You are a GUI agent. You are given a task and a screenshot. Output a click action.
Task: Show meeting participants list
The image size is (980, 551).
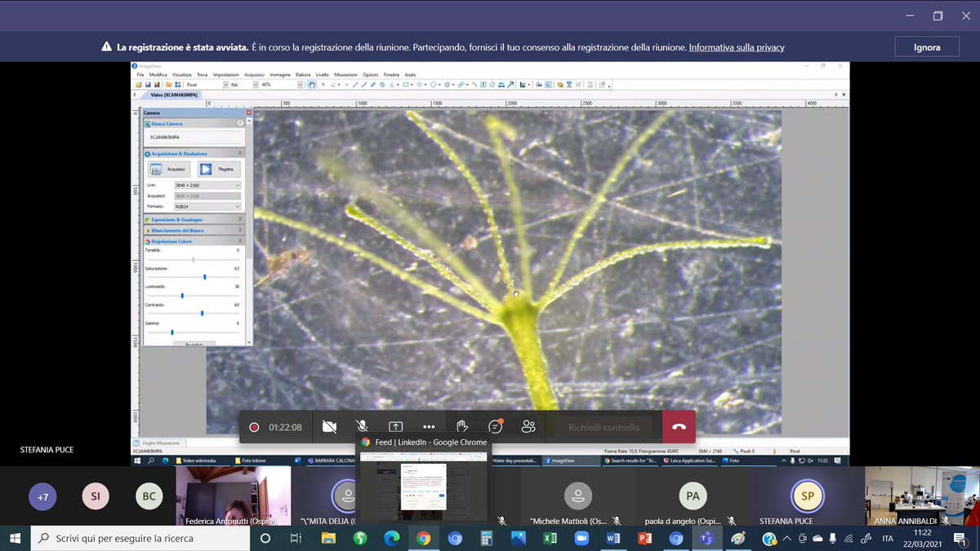coord(528,427)
